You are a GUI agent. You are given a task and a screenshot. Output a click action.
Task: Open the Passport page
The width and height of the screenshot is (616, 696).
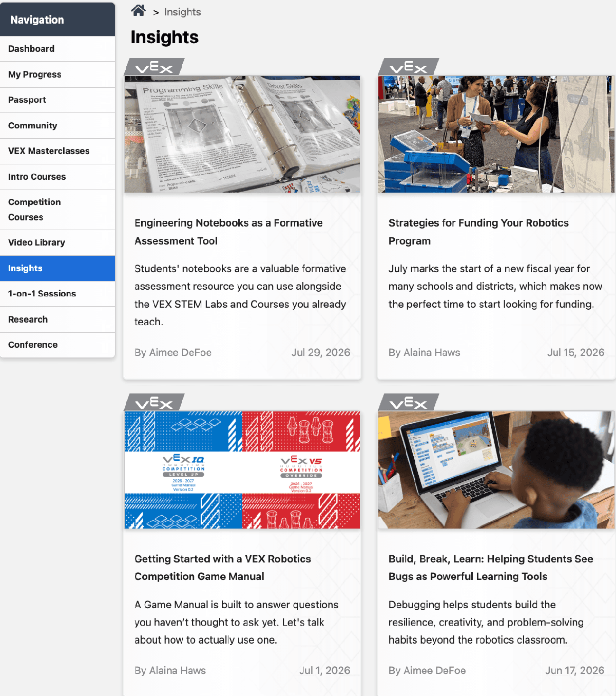pos(57,100)
